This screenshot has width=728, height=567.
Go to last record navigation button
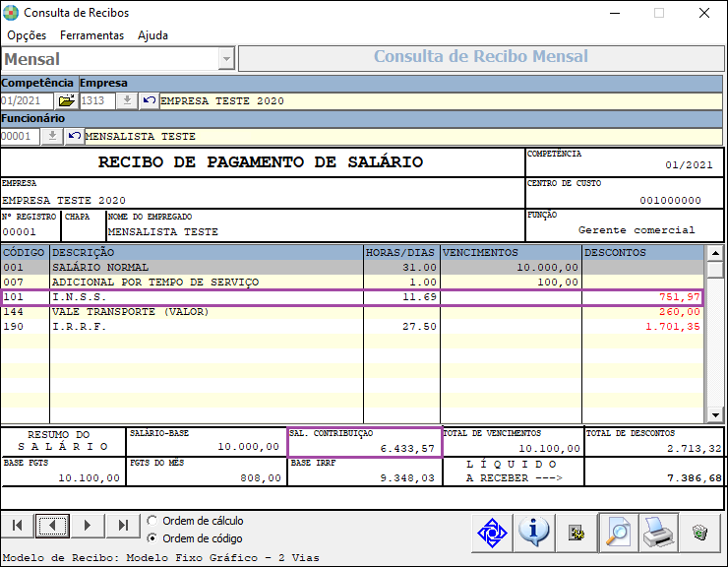click(123, 526)
